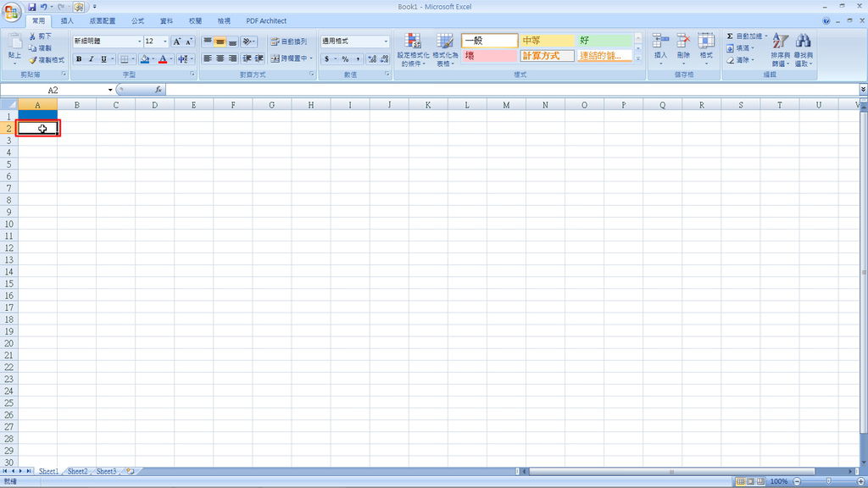Open the font size dropdown showing 12
The image size is (868, 488).
pos(165,42)
